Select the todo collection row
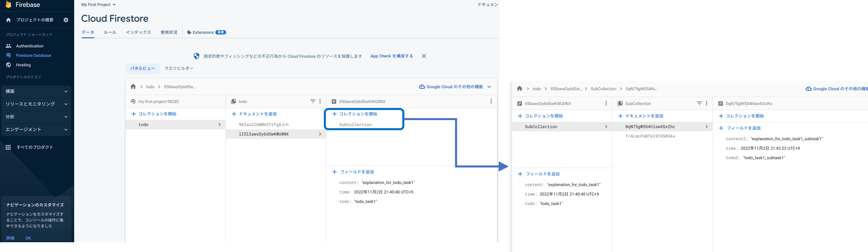 (175, 125)
